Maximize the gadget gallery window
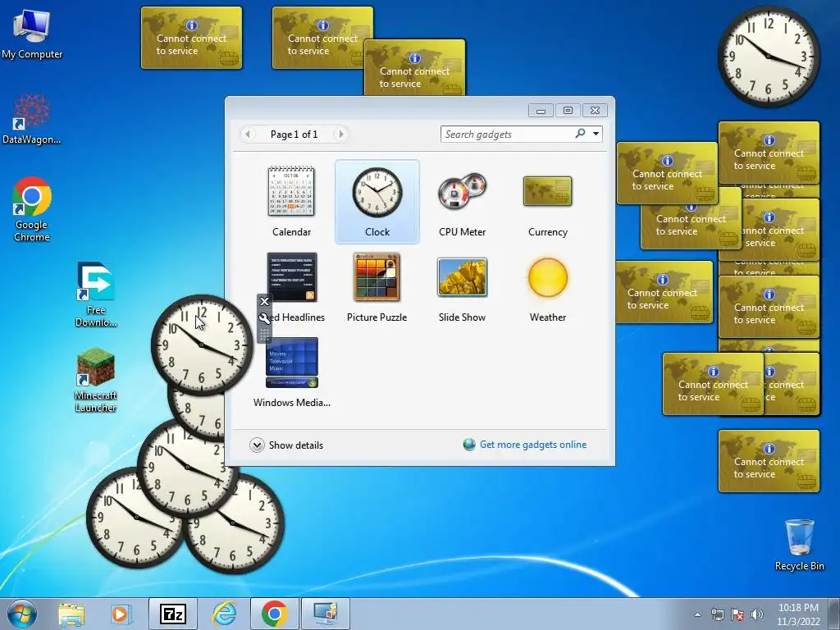The image size is (840, 630). (x=568, y=111)
